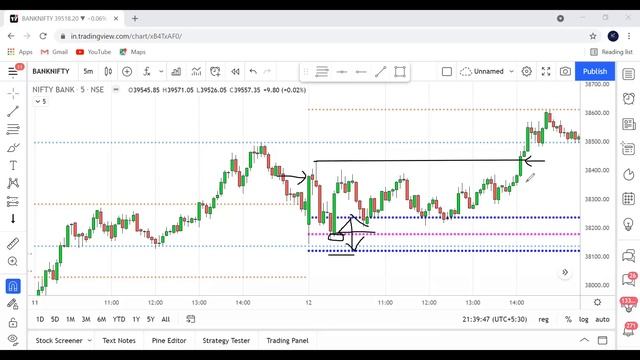Select diagonal trend line favorite tool
Image resolution: width=640 pixels, height=360 pixels.
(x=380, y=72)
